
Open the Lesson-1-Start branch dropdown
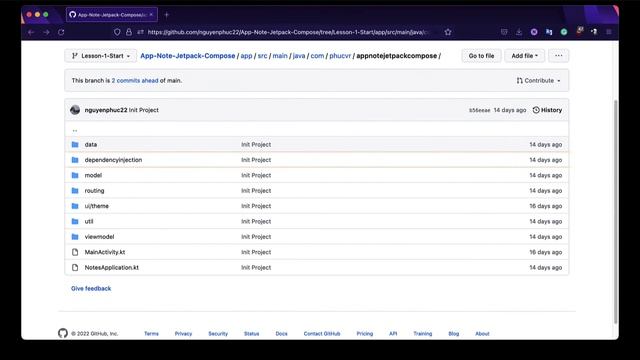coord(101,56)
